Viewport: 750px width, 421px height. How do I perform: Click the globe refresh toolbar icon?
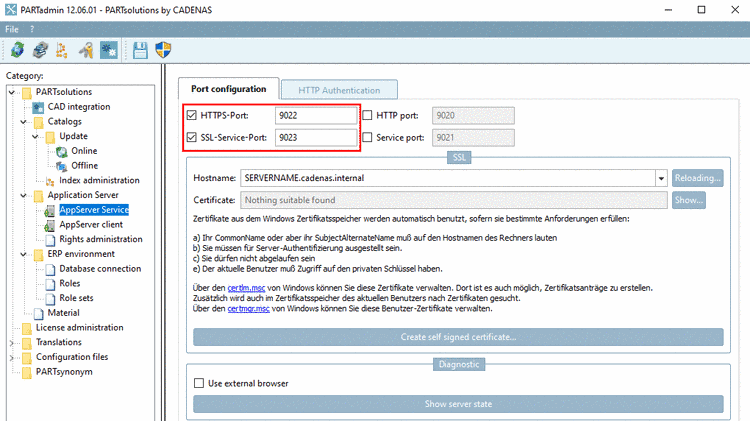click(17, 50)
